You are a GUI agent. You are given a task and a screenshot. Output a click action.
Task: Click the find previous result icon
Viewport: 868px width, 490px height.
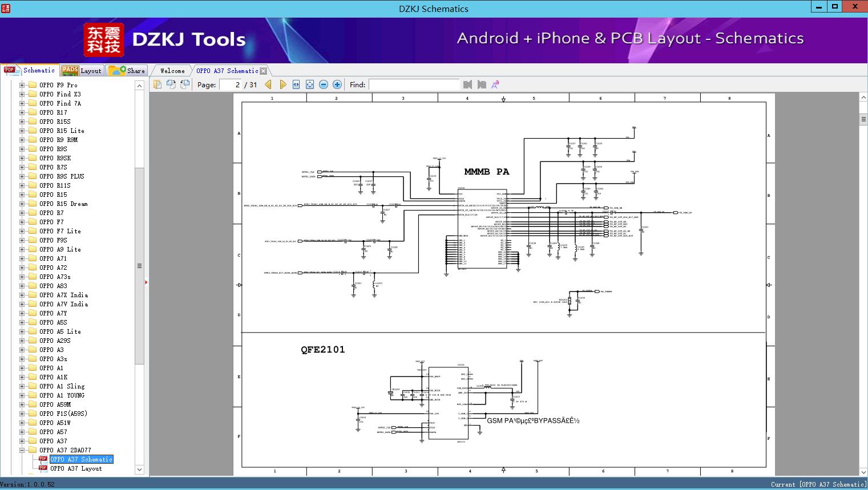(467, 84)
